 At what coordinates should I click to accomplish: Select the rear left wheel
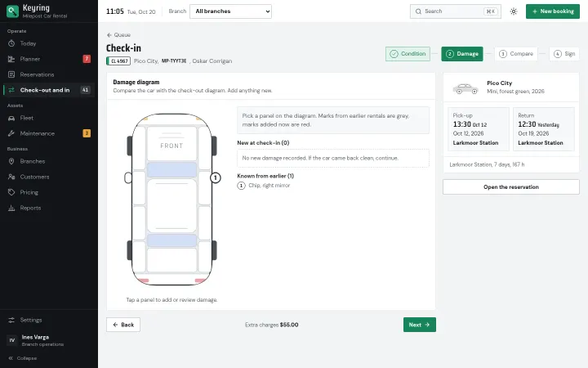pos(130,250)
